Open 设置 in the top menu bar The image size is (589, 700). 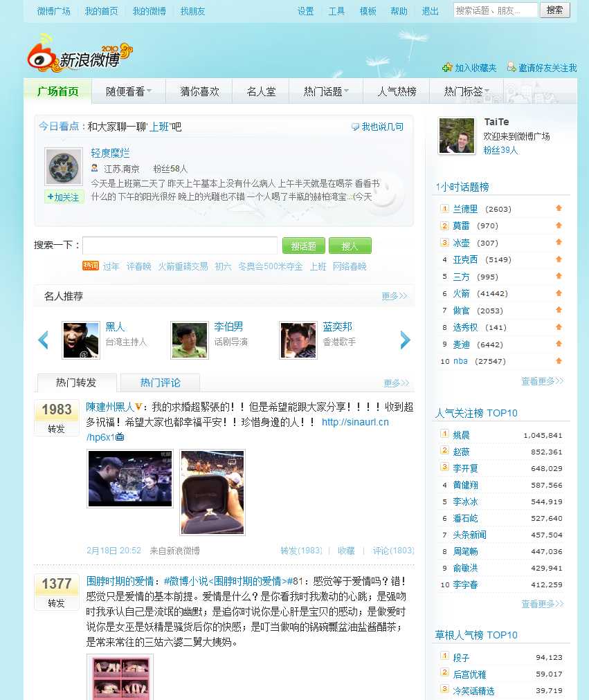coord(305,11)
